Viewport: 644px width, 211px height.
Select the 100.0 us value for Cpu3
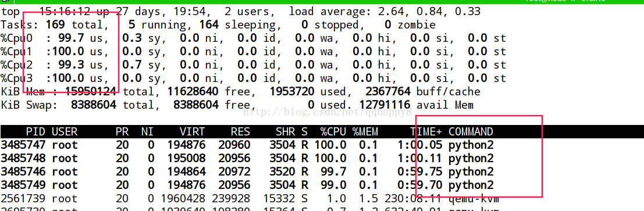click(x=76, y=78)
